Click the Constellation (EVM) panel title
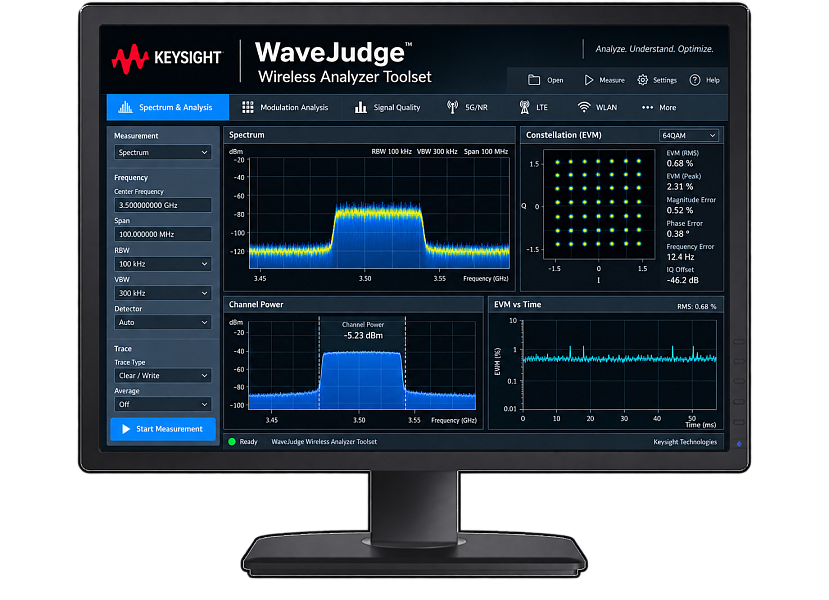Viewport: 829px width, 600px height. [564, 135]
